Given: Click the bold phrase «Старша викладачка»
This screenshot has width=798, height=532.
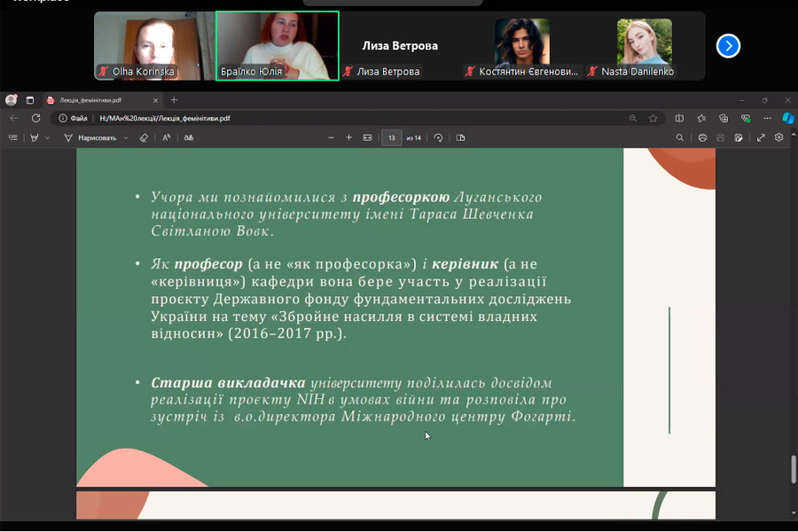Looking at the screenshot, I should coord(228,382).
